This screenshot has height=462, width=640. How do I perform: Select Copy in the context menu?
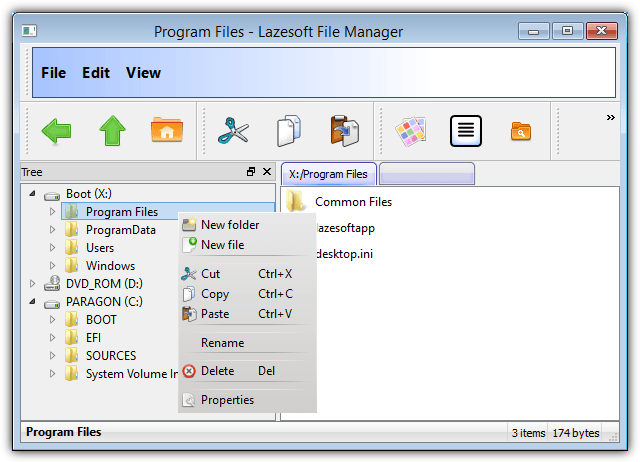[245, 293]
